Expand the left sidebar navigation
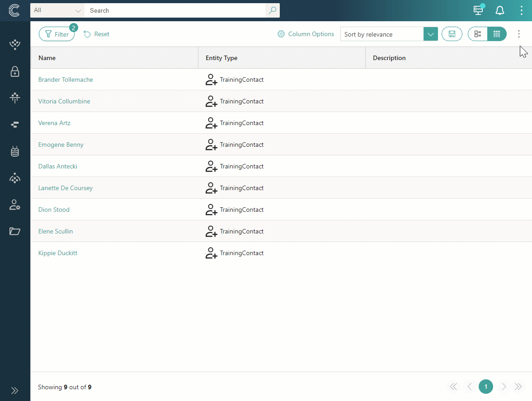 point(15,391)
